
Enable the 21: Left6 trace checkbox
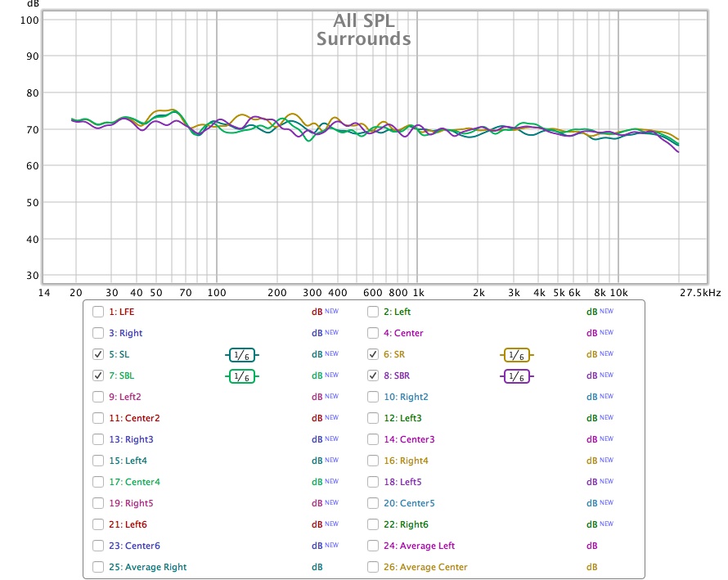tap(98, 524)
